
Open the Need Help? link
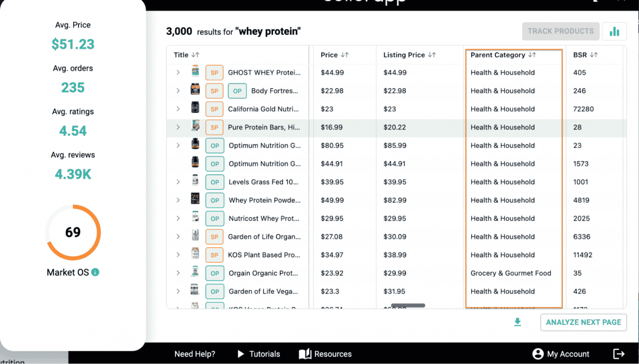pyautogui.click(x=195, y=354)
